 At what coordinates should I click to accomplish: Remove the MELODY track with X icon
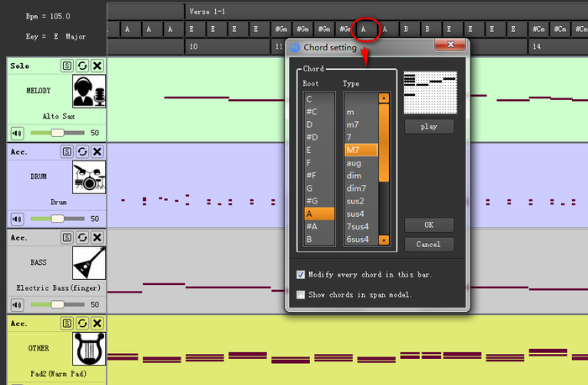(x=97, y=66)
